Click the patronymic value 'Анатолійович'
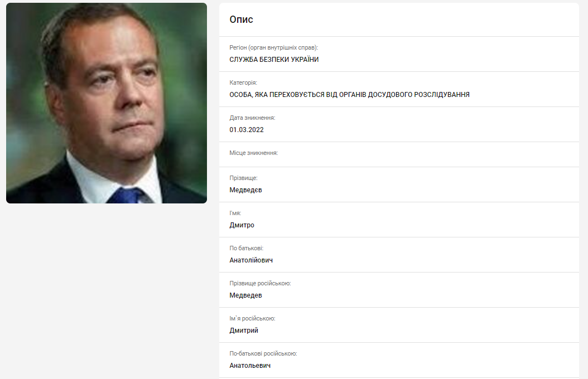This screenshot has width=588, height=379. pos(251,260)
